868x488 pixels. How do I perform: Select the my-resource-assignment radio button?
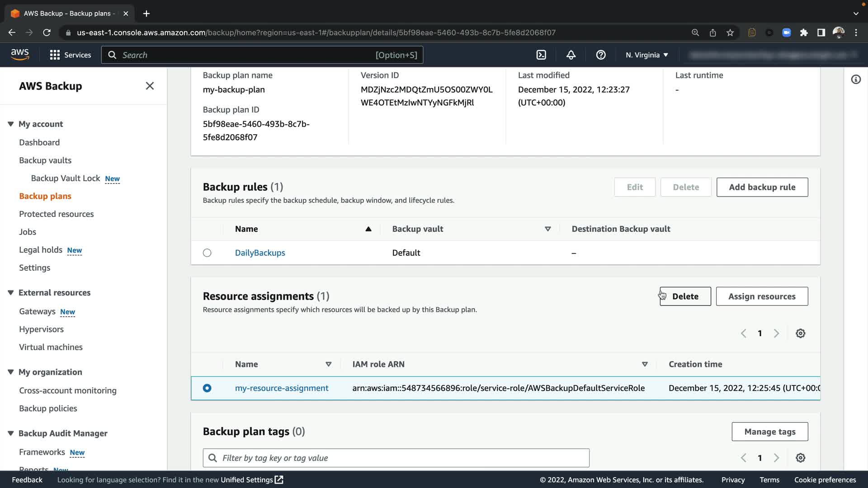coord(207,388)
